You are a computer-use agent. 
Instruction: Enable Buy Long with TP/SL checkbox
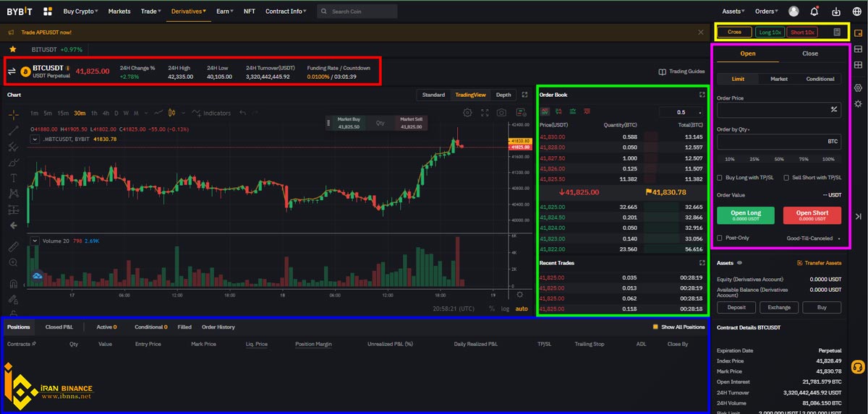[720, 178]
